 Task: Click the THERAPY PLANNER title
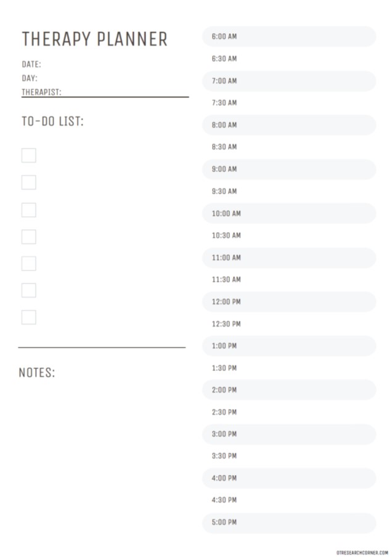point(94,39)
